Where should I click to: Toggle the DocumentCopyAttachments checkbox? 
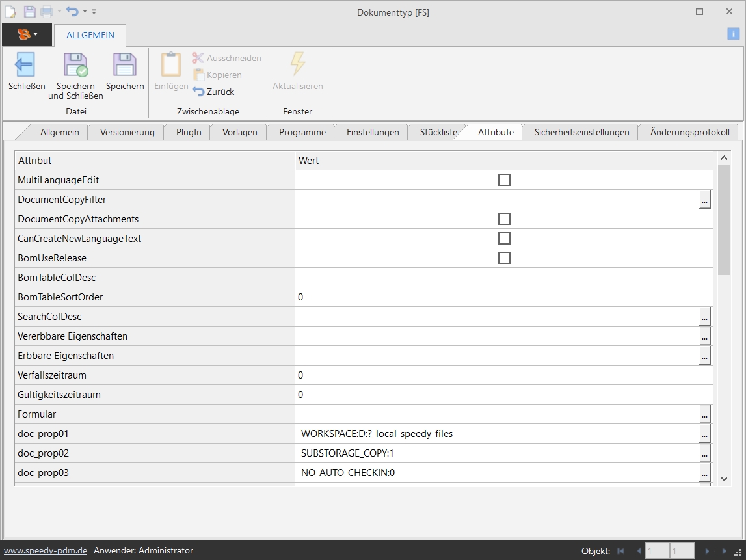click(x=504, y=219)
